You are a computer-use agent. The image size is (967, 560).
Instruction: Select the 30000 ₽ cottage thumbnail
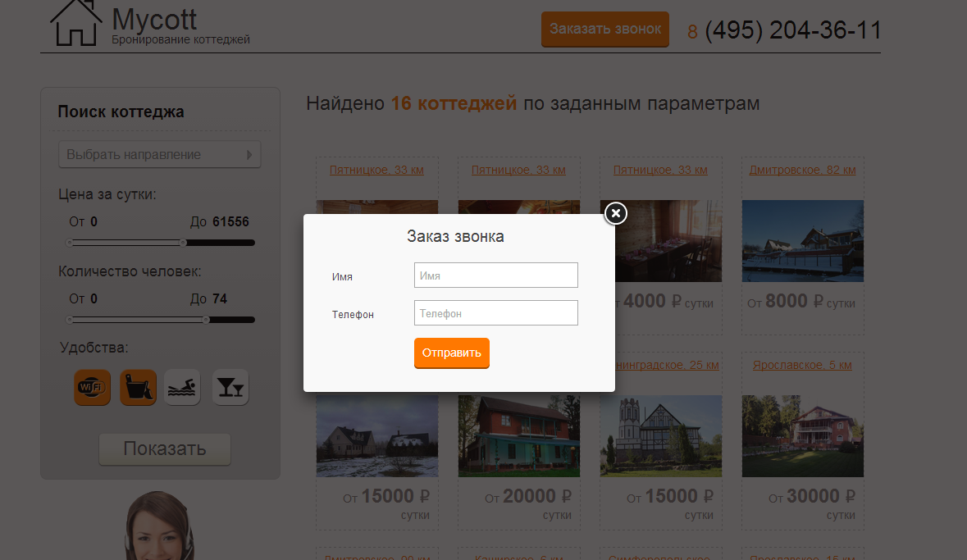pos(802,435)
